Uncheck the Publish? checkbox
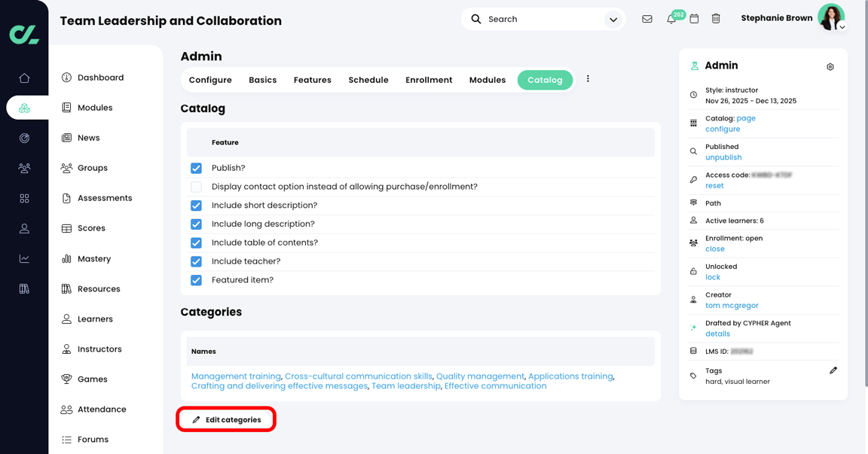The height and width of the screenshot is (454, 868). [x=196, y=168]
